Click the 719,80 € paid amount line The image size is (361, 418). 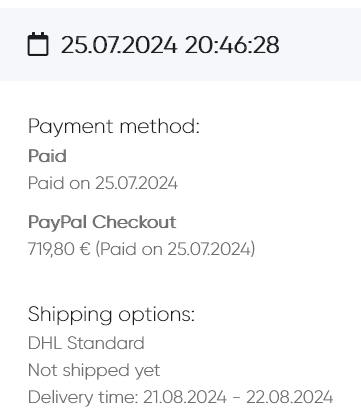point(142,249)
